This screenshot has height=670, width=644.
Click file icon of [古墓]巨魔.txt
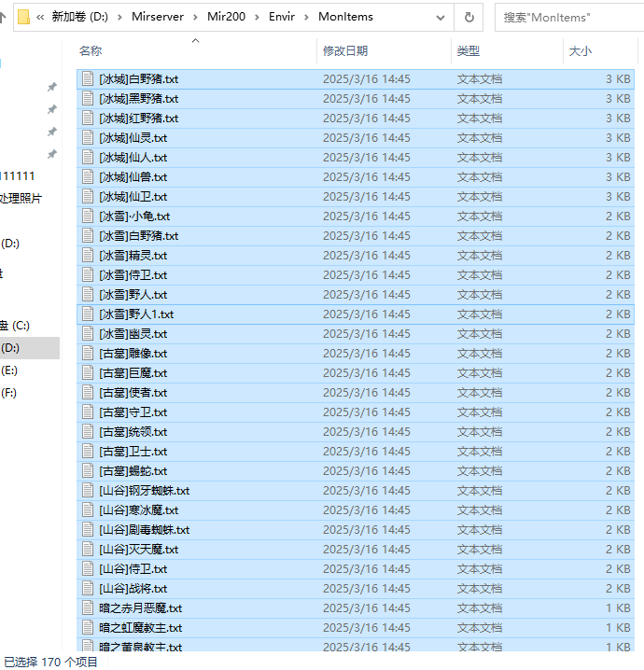[x=88, y=373]
